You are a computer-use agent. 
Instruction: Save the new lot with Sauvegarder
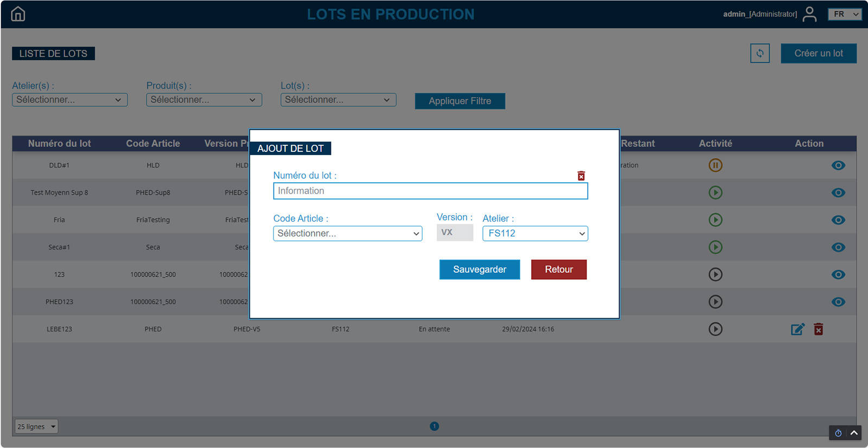480,270
